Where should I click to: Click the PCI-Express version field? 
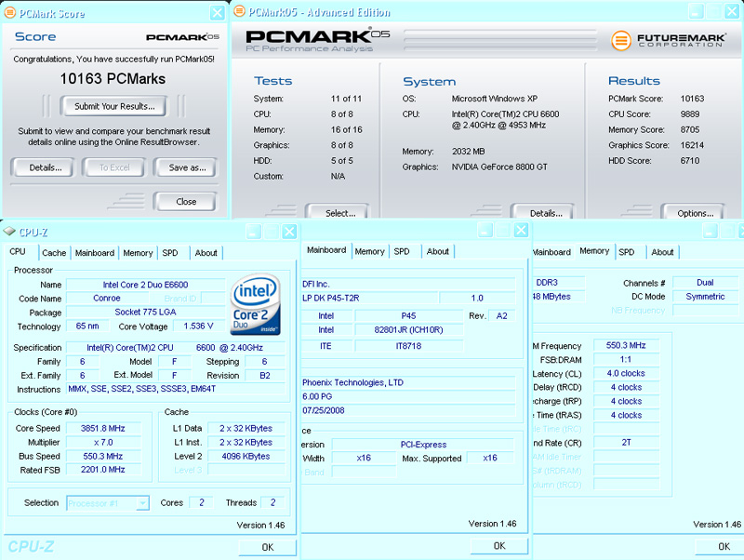click(x=423, y=445)
